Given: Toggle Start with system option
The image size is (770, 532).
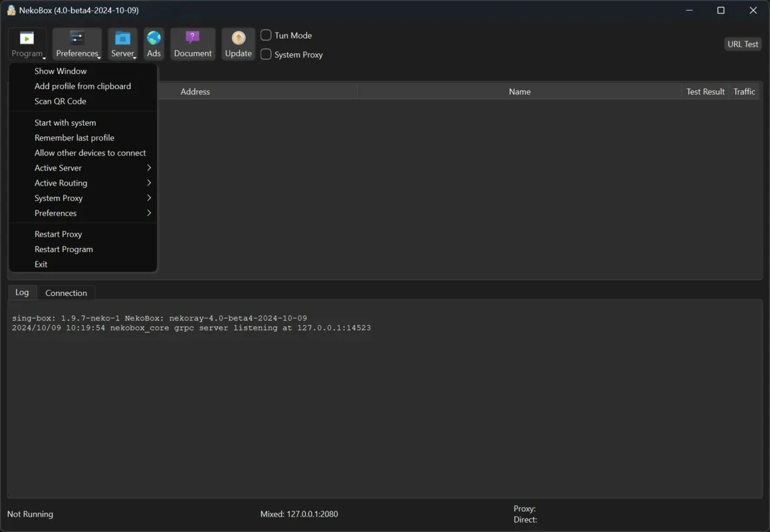Looking at the screenshot, I should (65, 122).
